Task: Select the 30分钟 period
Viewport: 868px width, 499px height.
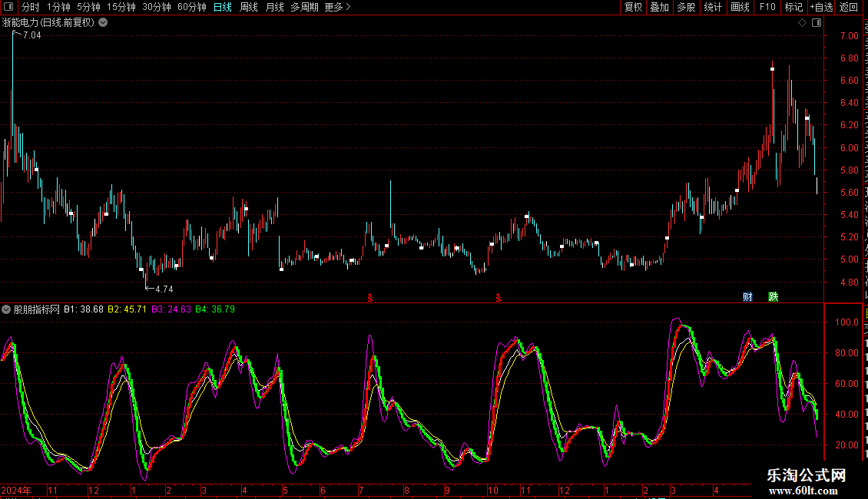Action: (x=157, y=7)
